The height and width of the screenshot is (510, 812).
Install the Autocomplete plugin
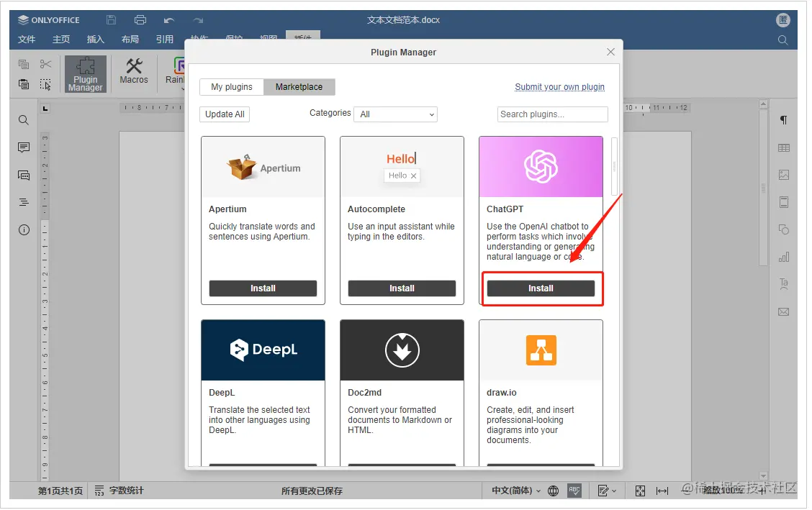402,288
